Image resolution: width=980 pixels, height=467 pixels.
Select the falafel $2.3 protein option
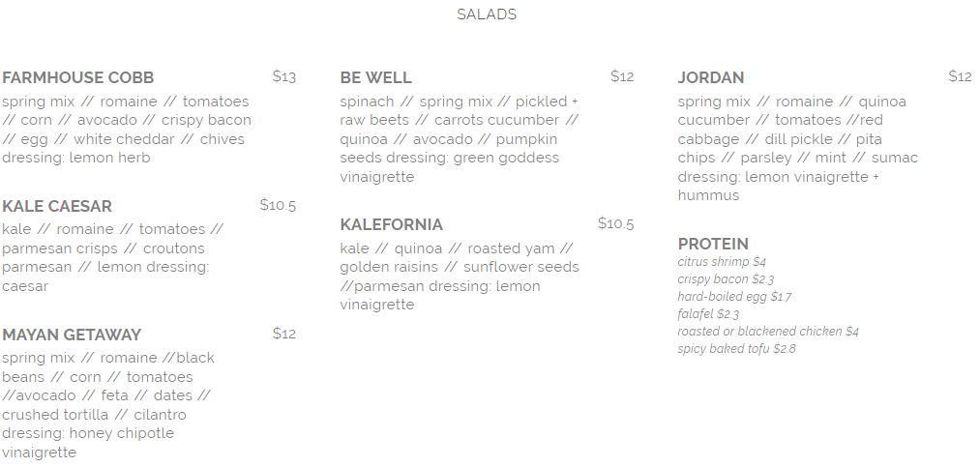708,314
